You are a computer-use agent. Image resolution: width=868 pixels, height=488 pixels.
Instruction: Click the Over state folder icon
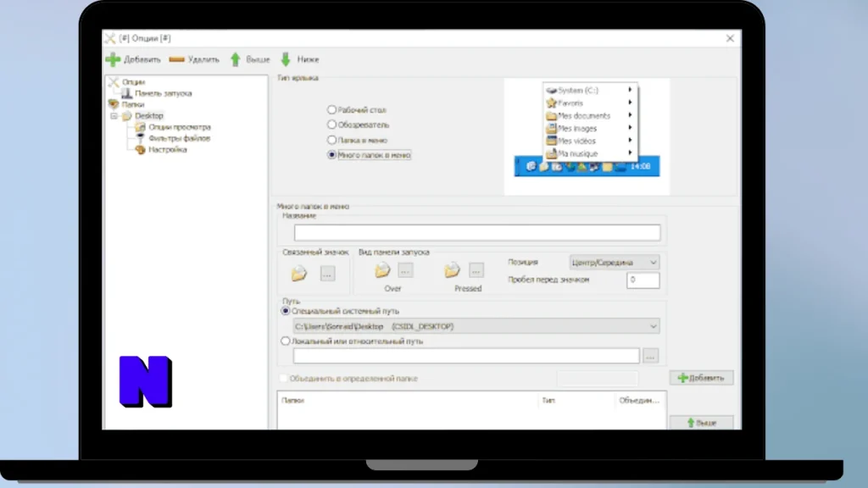tap(382, 270)
